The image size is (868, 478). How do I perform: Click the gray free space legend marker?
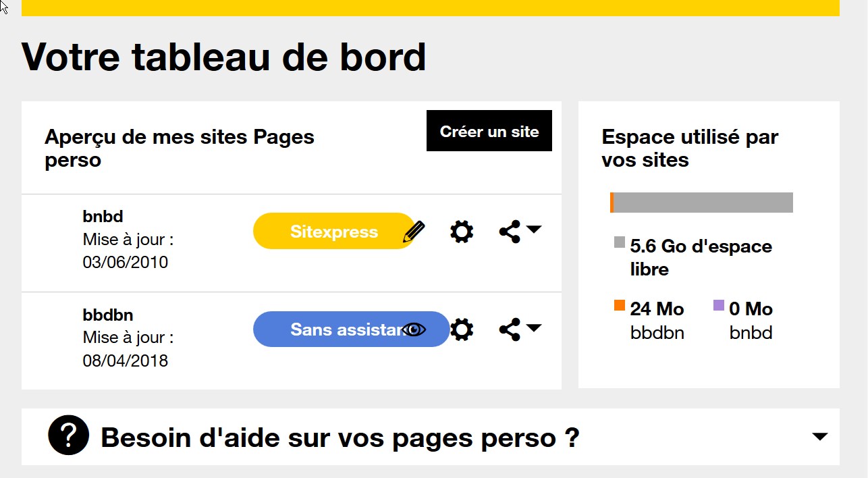click(x=618, y=242)
